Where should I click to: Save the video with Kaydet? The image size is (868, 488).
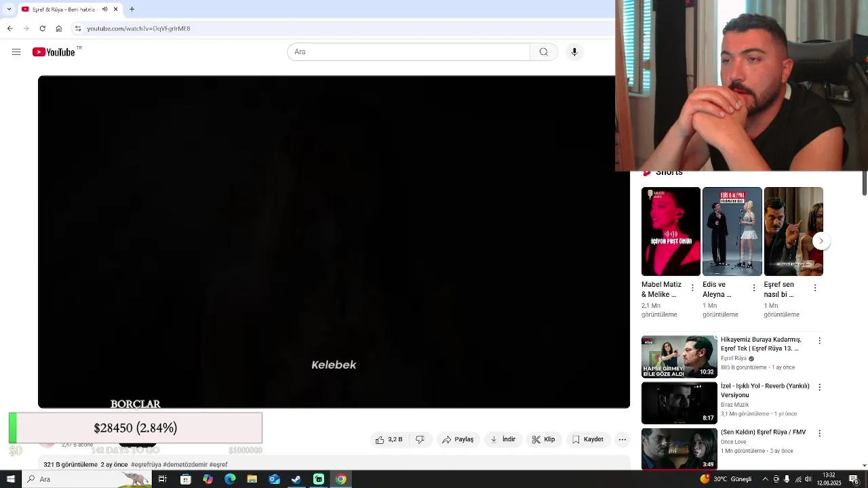click(x=588, y=439)
